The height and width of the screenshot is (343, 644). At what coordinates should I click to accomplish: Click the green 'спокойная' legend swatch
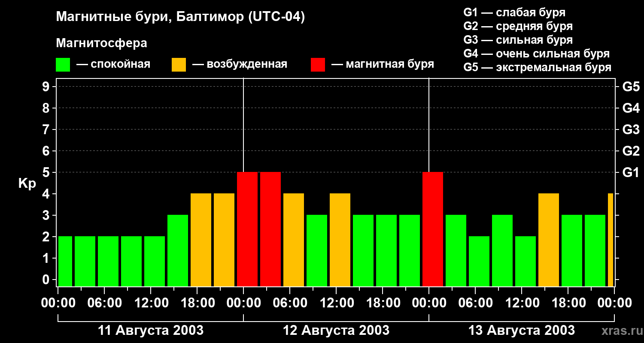63,65
